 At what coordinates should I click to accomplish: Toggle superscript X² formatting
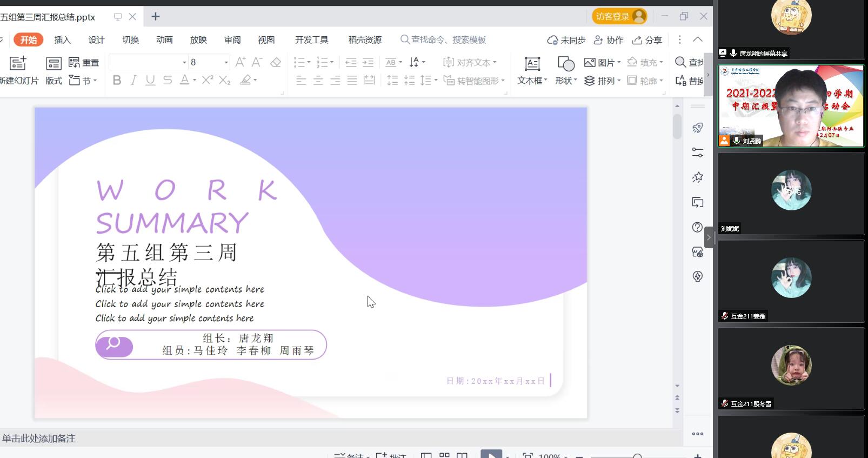(x=208, y=80)
